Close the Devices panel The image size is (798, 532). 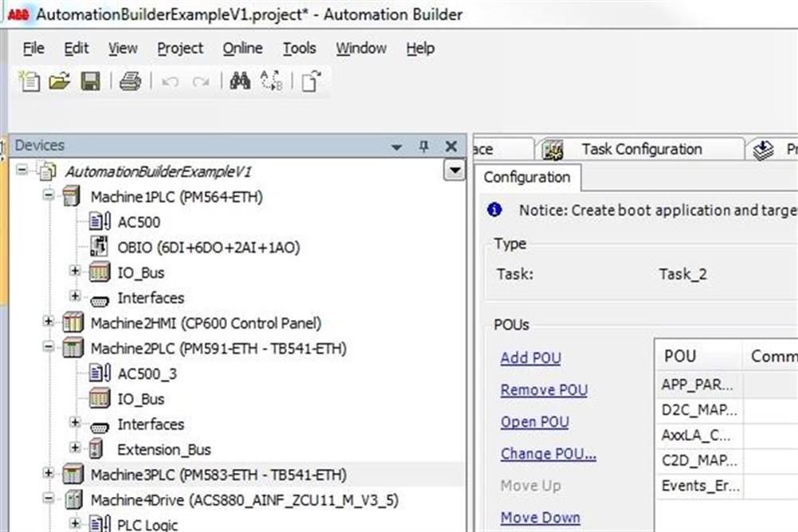451,147
